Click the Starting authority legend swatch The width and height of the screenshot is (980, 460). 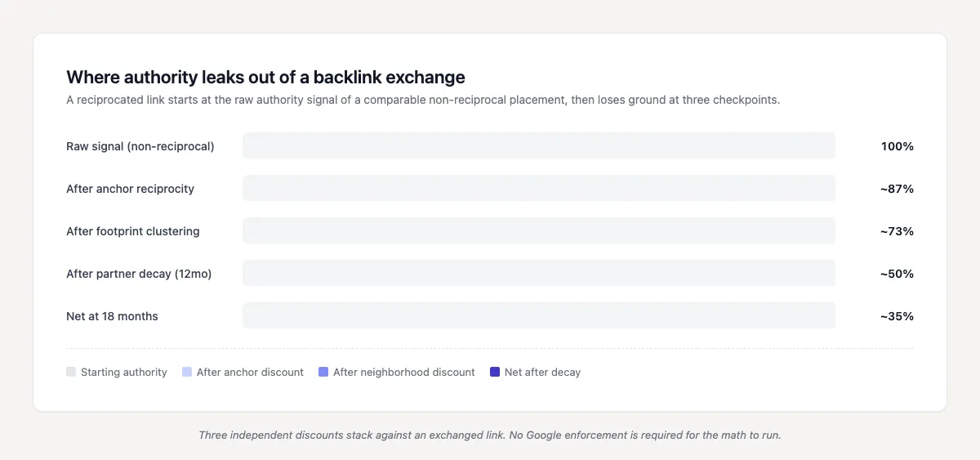[71, 372]
